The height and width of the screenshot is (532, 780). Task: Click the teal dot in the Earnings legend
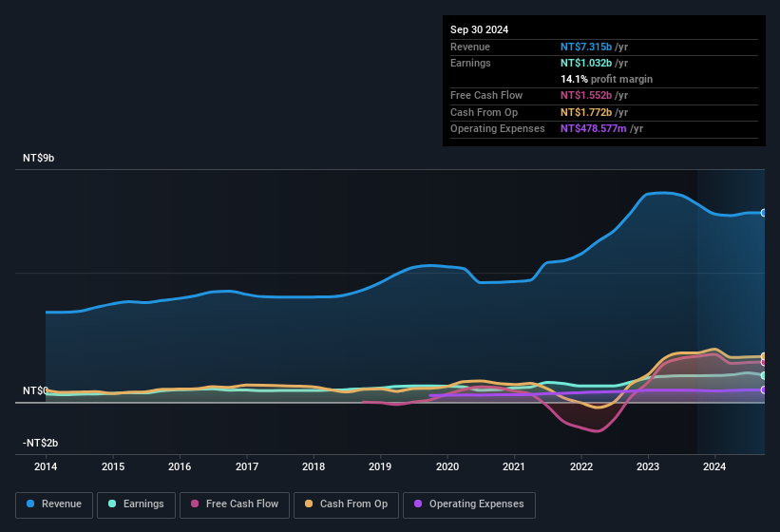pyautogui.click(x=112, y=503)
